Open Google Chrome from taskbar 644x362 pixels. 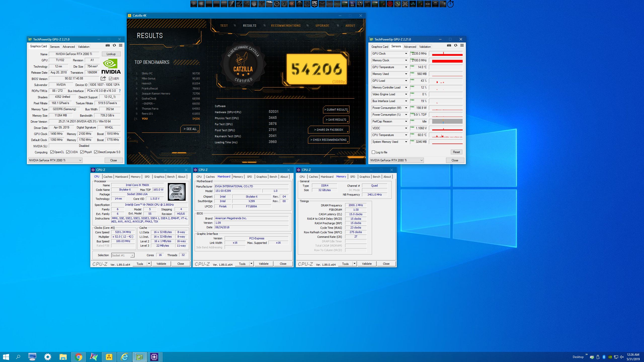coord(78,357)
